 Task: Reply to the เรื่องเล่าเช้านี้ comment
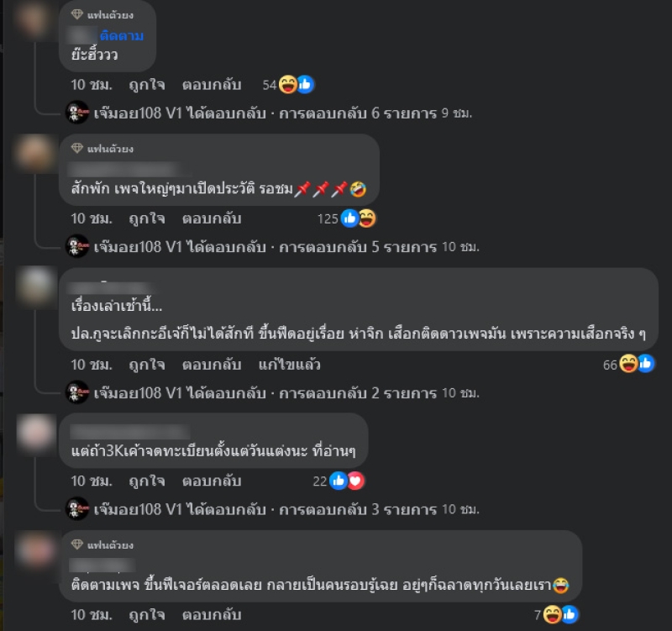point(212,365)
